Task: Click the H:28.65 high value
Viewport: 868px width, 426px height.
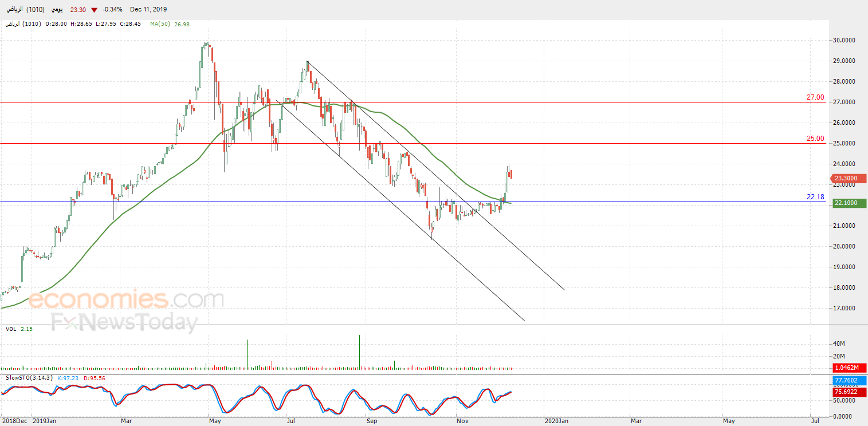Action: pos(82,24)
